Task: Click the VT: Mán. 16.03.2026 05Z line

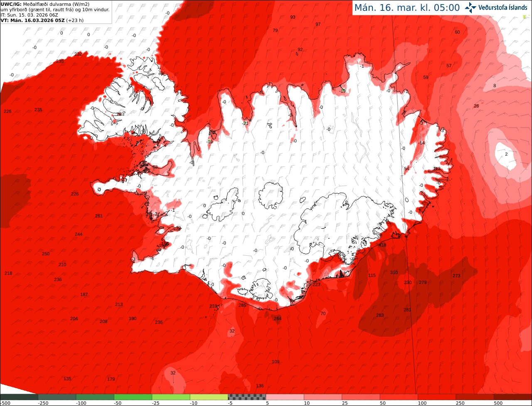Action: tap(42, 20)
